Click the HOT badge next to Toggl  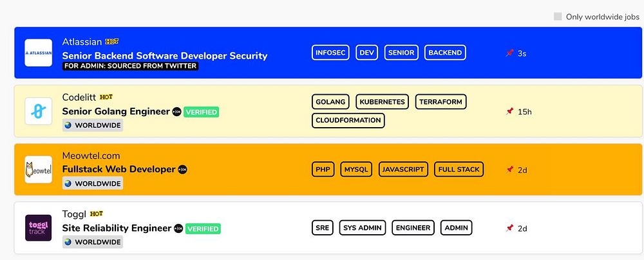(96, 214)
